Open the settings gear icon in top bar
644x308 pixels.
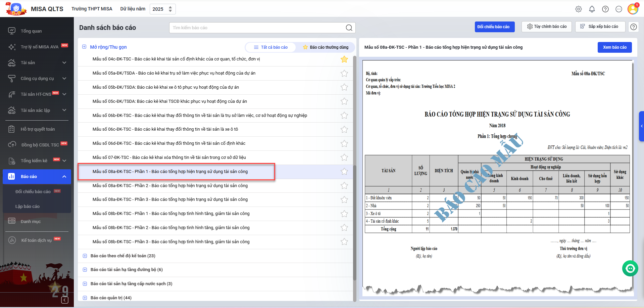coord(578,9)
